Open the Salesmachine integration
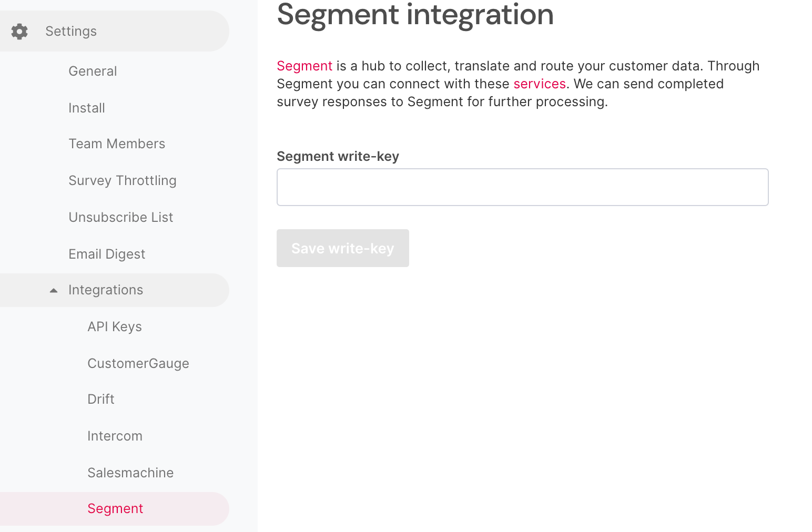Viewport: 812px width, 532px height. pyautogui.click(x=130, y=473)
